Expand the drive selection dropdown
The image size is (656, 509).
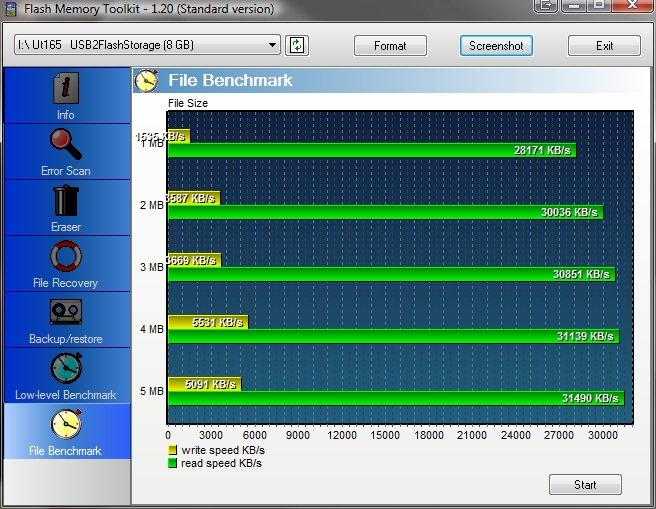coord(273,45)
